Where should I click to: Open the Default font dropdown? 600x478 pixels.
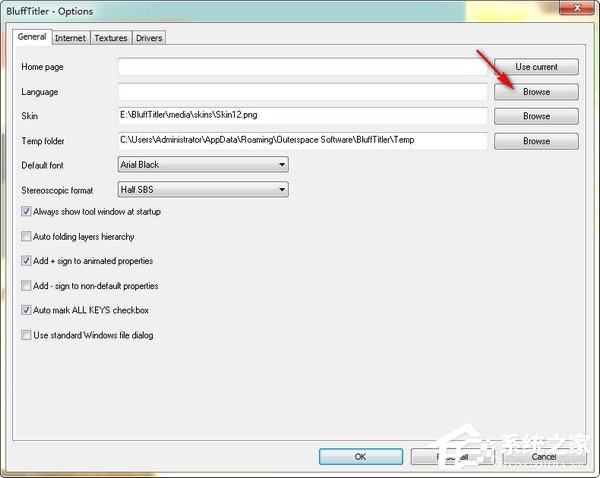[x=203, y=165]
